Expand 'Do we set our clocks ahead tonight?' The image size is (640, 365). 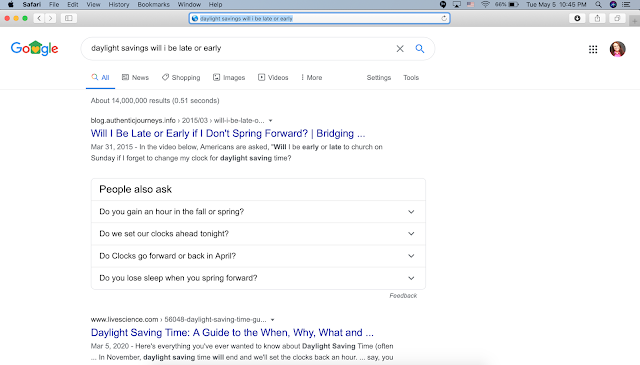pos(258,234)
